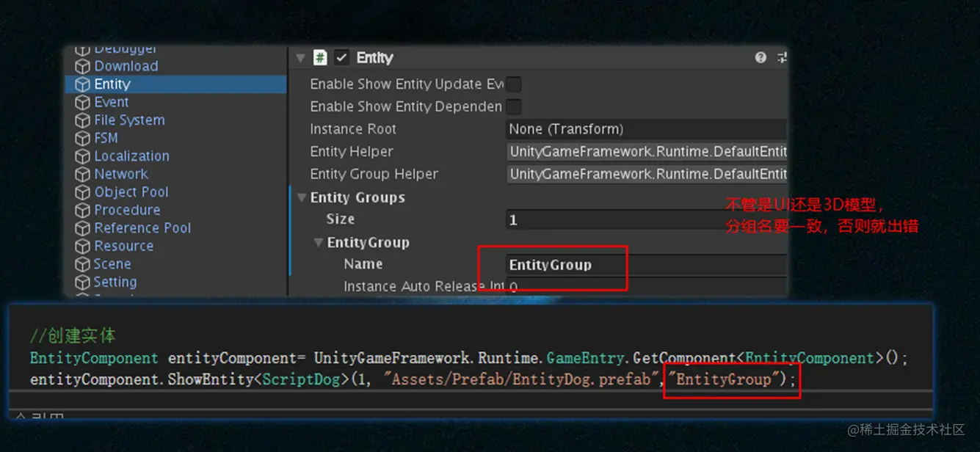
Task: Collapse the EntityGroup element foldout
Action: (318, 242)
